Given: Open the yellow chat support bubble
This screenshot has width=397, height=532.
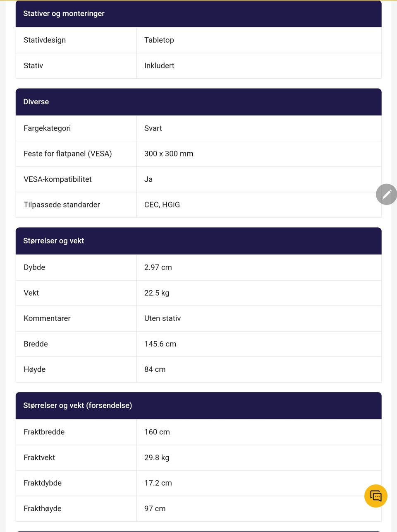Looking at the screenshot, I should pyautogui.click(x=375, y=496).
